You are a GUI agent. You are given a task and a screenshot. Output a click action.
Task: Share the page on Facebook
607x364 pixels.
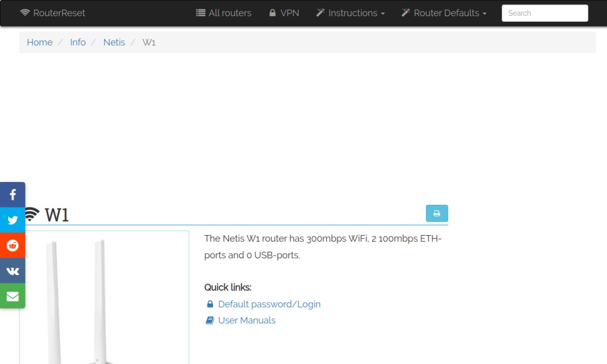(12, 195)
